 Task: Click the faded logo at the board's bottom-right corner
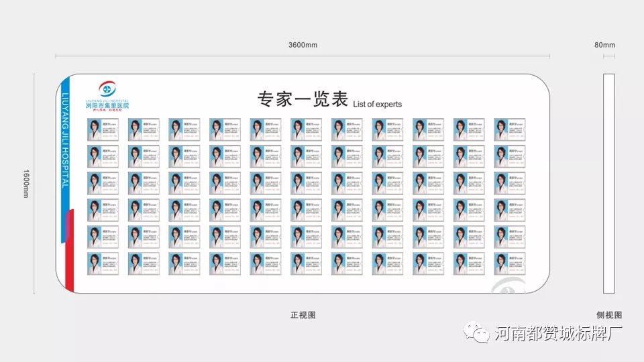[506, 287]
